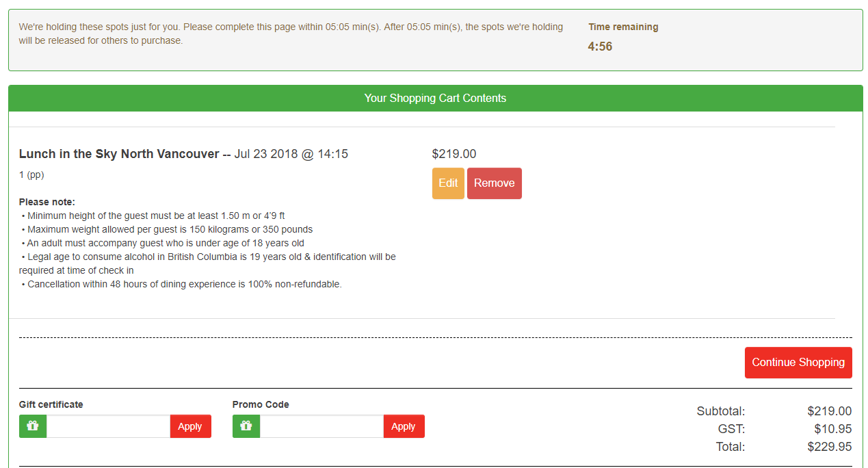The height and width of the screenshot is (468, 868).
Task: Click the 'GST:' label
Action: (x=732, y=429)
